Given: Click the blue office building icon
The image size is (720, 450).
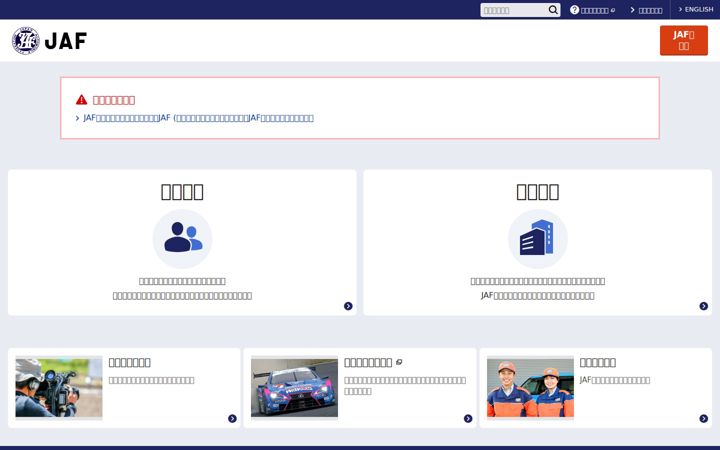Looking at the screenshot, I should tap(537, 238).
